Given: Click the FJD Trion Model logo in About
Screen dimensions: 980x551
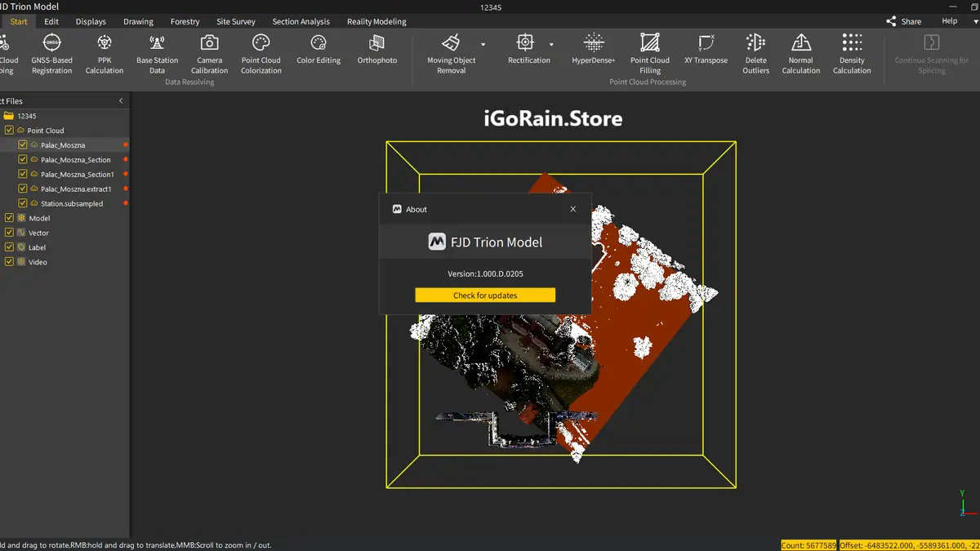Looking at the screenshot, I should [437, 242].
